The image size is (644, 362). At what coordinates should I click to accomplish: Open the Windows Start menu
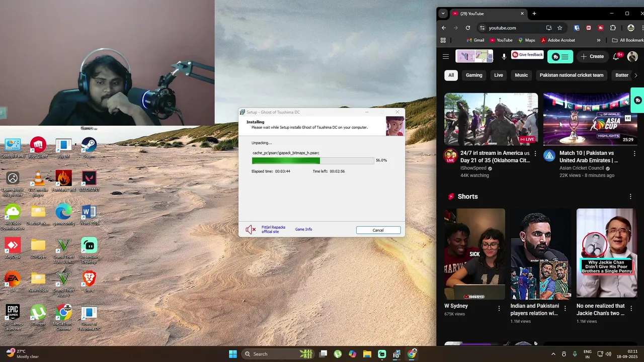tap(232, 354)
